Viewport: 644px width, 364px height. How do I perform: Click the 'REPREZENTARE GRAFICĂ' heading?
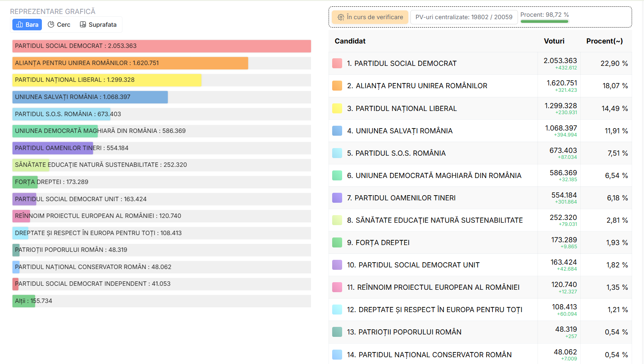click(x=53, y=12)
